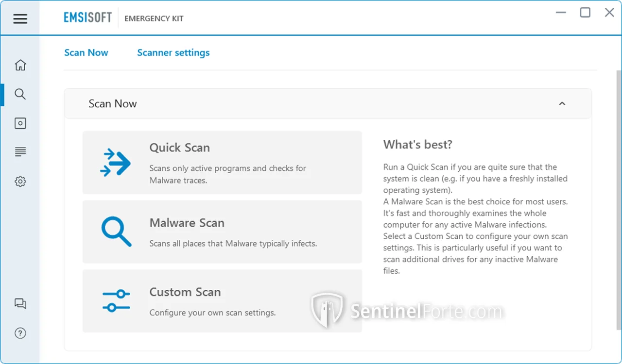The image size is (622, 364).
Task: Switch to the Scan Now tab
Action: coord(86,53)
